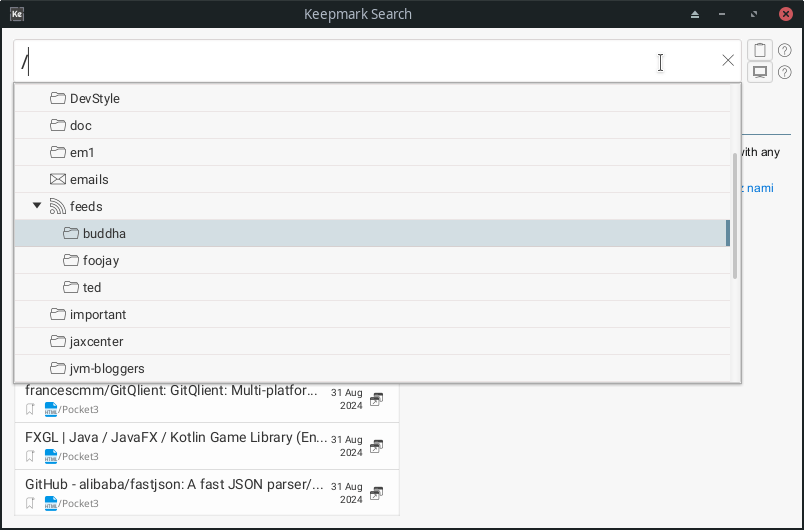Open help next to the monitor button
804x530 pixels.
[x=785, y=72]
